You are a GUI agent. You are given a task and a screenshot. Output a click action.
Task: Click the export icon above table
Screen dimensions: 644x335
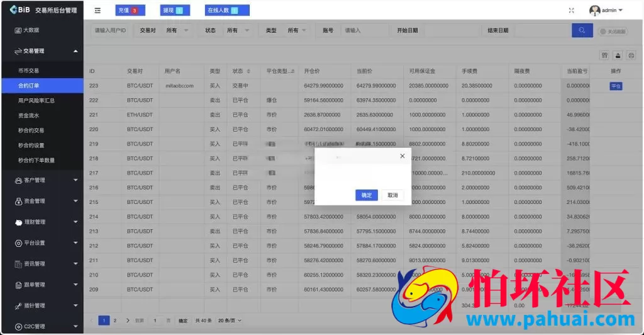coord(618,55)
